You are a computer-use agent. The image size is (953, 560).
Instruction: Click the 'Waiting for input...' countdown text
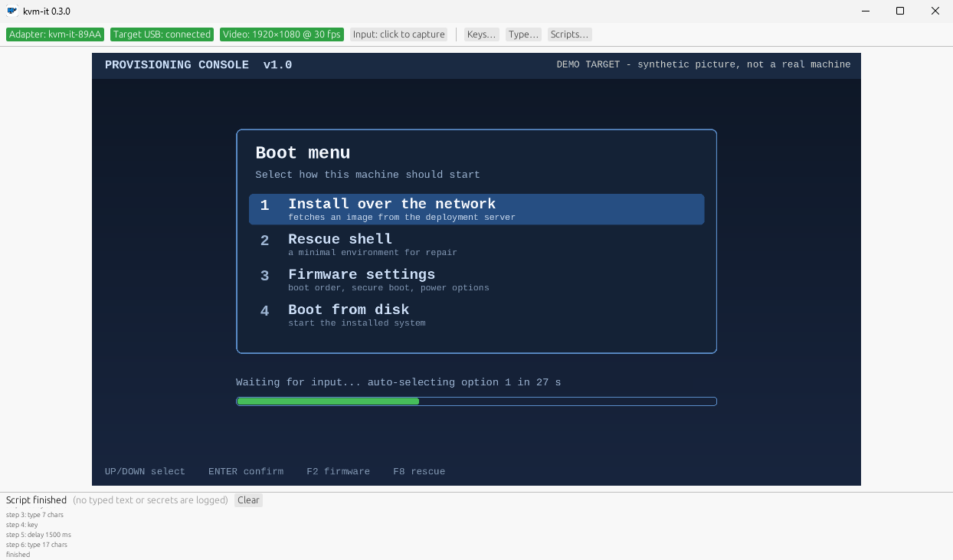(398, 382)
